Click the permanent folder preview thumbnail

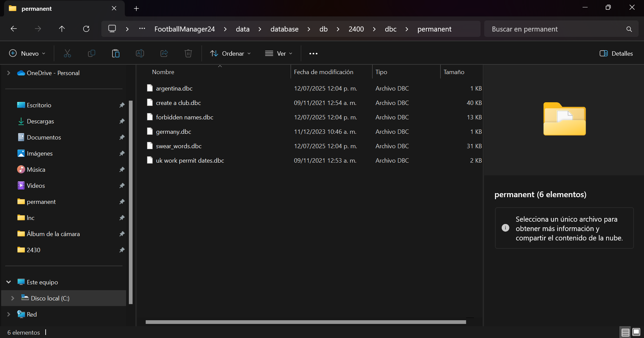(x=564, y=119)
